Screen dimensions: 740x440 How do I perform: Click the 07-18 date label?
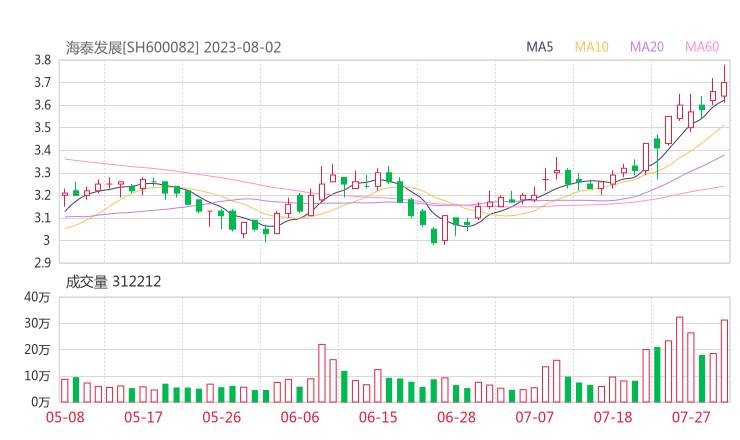point(613,417)
